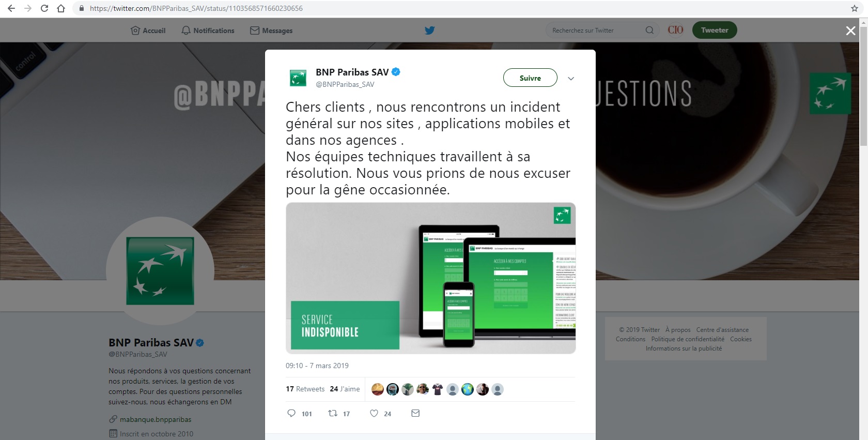Click the search magnifier icon
The image size is (868, 440).
point(649,30)
